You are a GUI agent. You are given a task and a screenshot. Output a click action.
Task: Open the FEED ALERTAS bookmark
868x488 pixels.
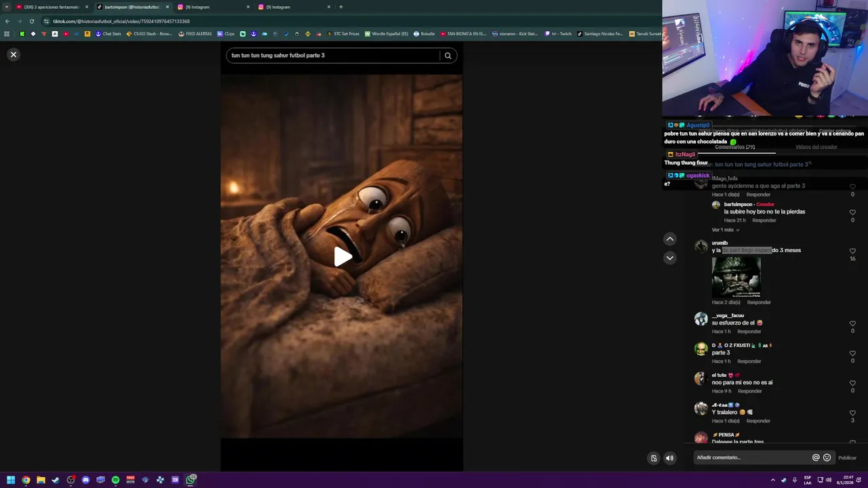(x=195, y=34)
